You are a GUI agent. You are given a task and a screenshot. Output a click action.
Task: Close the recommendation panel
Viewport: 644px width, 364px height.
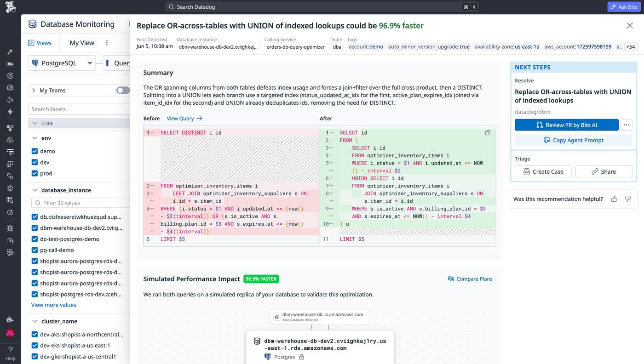coord(630,25)
